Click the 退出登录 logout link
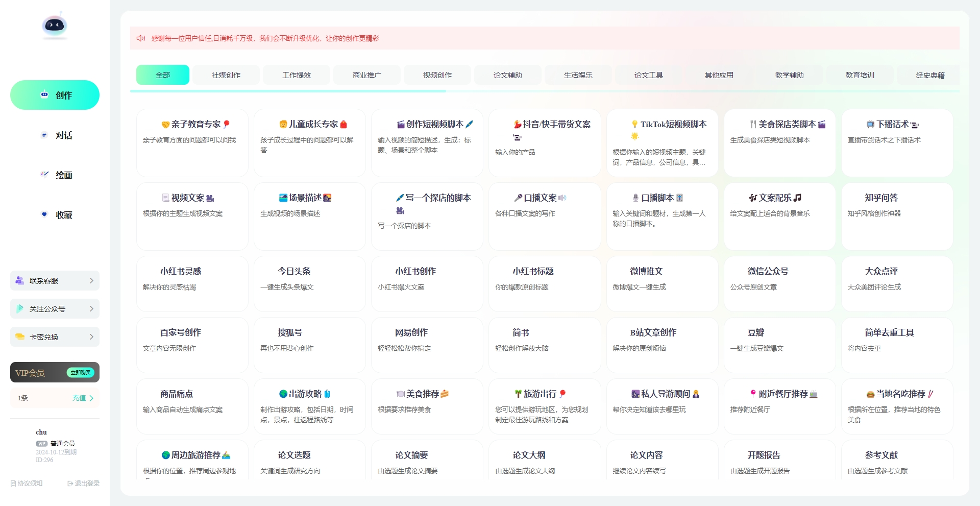980x506 pixels. point(83,483)
